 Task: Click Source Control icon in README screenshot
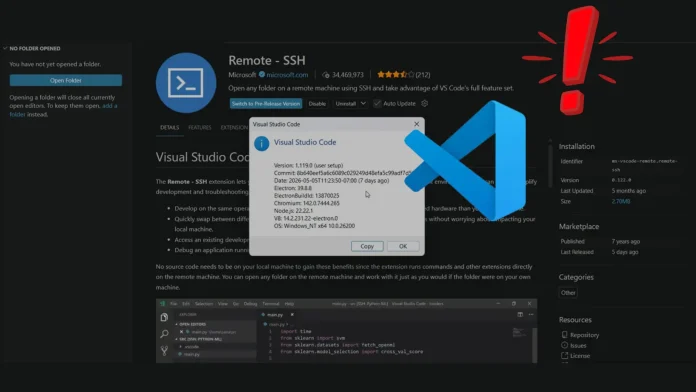164,350
